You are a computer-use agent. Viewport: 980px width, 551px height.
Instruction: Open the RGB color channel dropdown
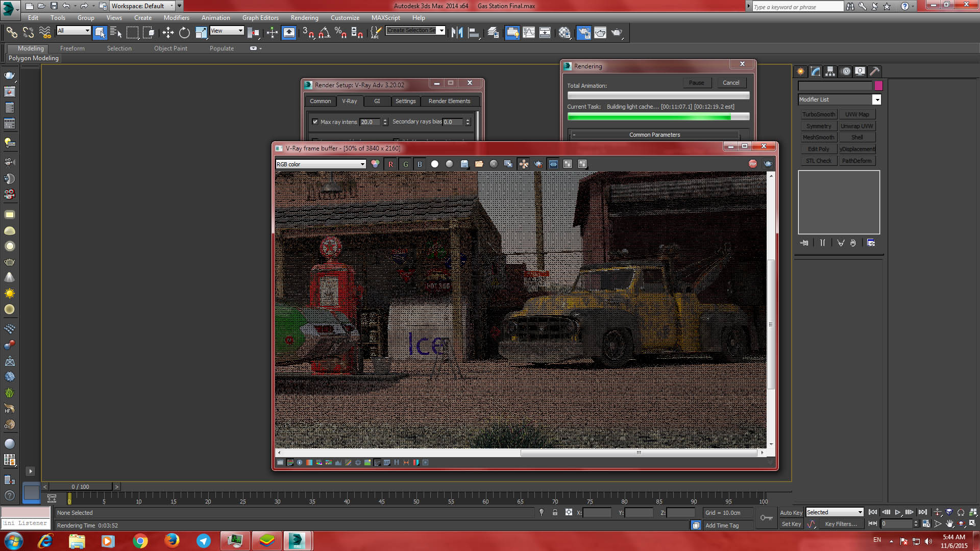tap(321, 164)
